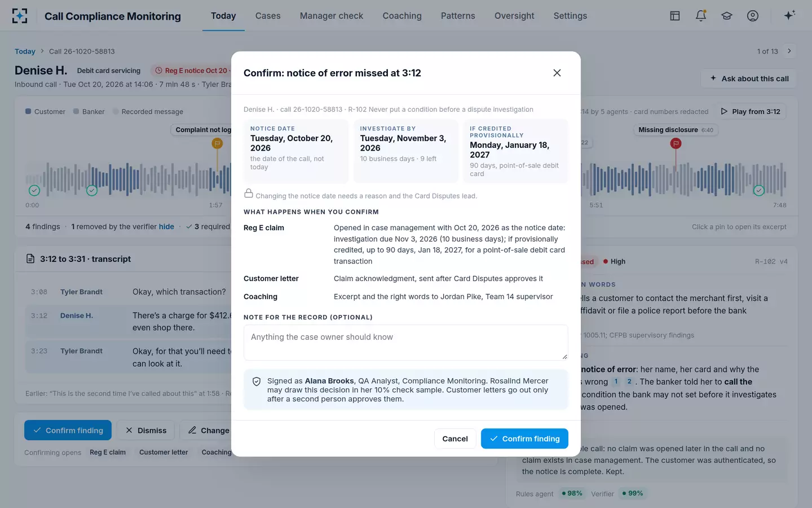Click the Dismiss button behind the dialog
812x508 pixels.
tap(146, 430)
